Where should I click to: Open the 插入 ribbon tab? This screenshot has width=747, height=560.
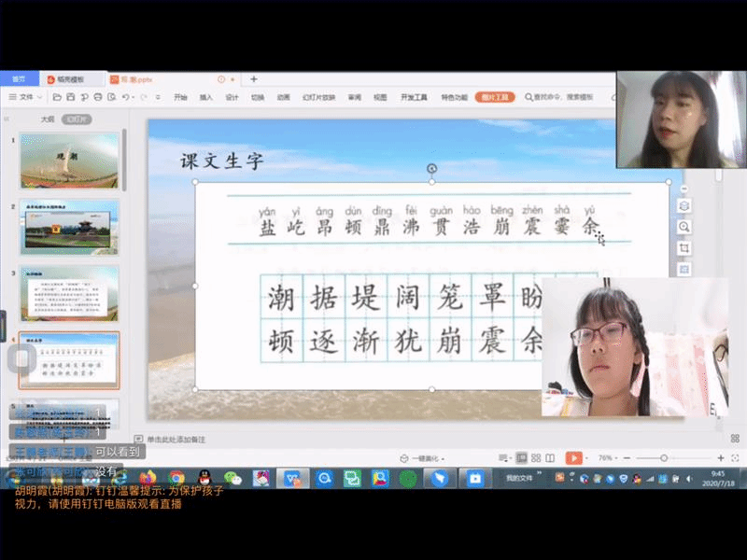205,97
